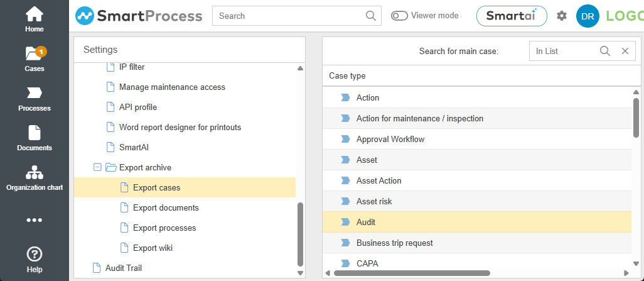Open Help in sidebar
644x281 pixels.
point(35,260)
